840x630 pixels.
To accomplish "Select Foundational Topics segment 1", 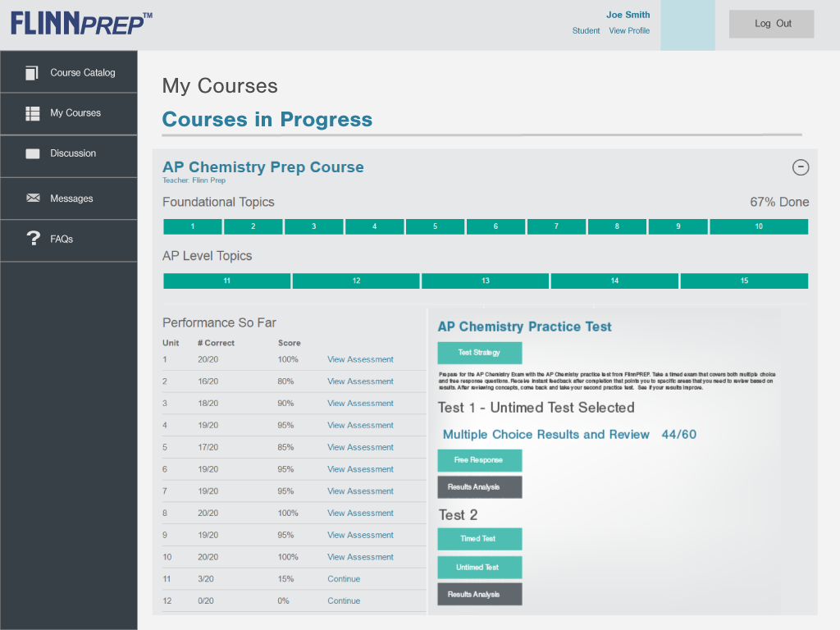I will click(192, 226).
